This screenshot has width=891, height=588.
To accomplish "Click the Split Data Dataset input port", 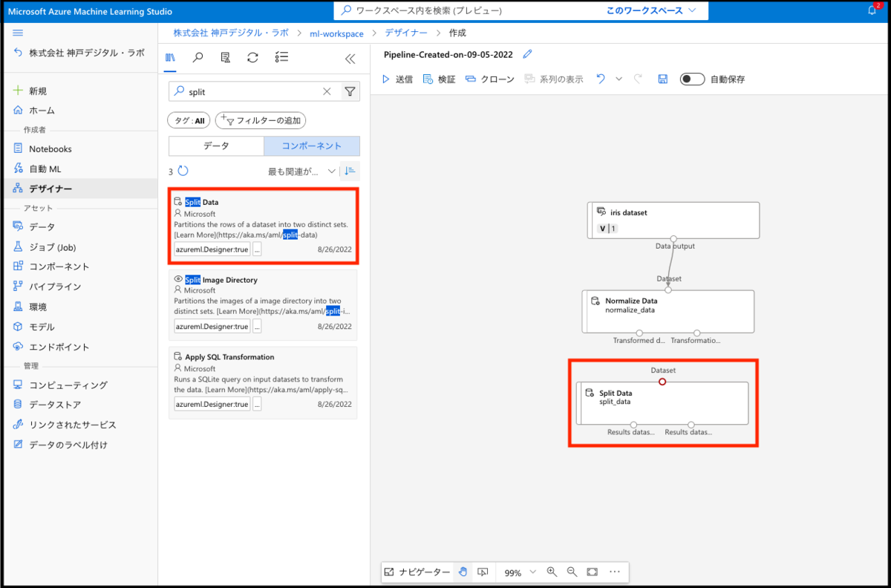I will 662,382.
